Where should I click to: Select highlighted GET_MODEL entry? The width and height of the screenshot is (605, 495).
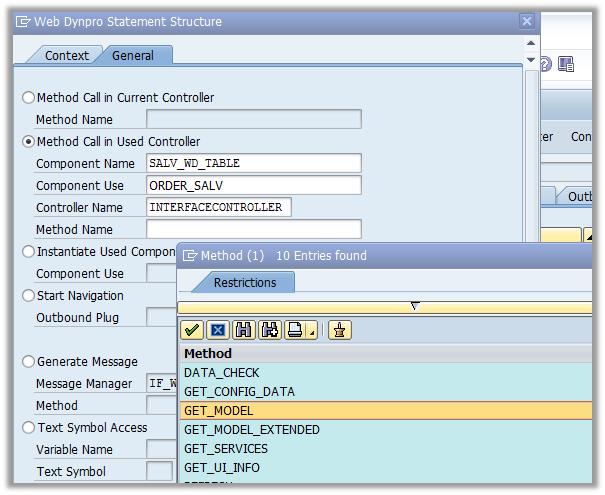pos(386,411)
